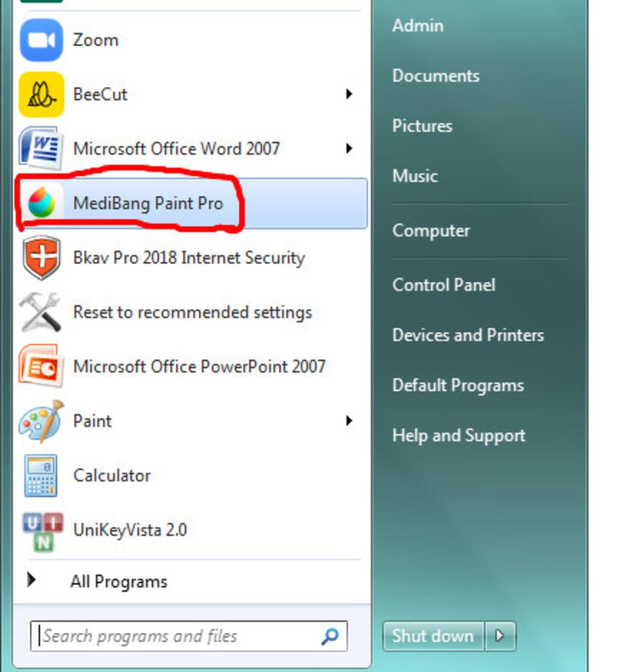Launch Calculator from its icon
Screen dimensions: 620x672
41,476
